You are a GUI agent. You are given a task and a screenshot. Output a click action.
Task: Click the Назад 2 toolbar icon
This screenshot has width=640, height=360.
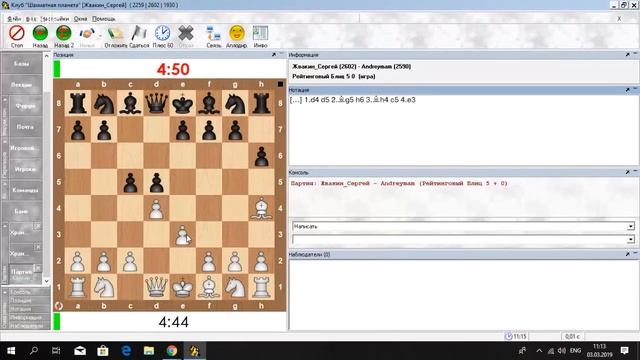[x=64, y=33]
